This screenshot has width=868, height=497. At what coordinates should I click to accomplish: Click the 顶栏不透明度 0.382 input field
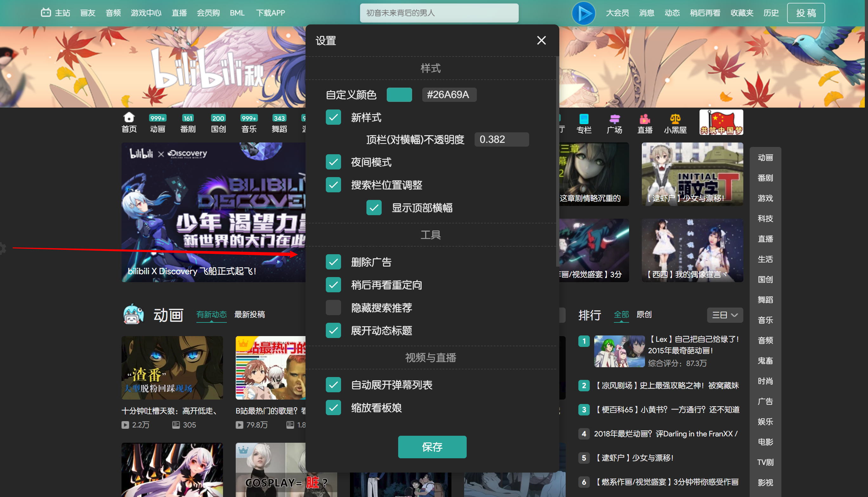[x=501, y=139]
